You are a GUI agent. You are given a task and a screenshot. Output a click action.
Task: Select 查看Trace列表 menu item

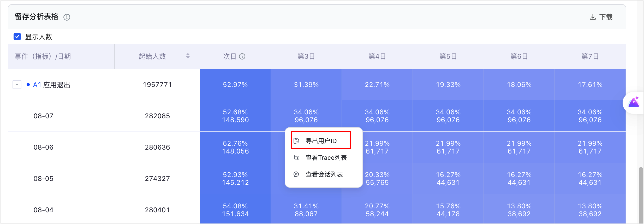point(324,158)
